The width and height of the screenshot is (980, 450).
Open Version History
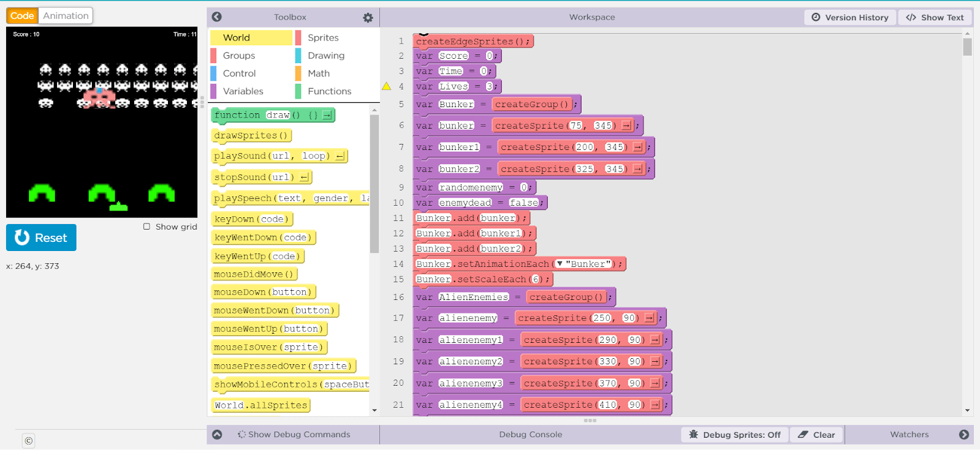850,17
